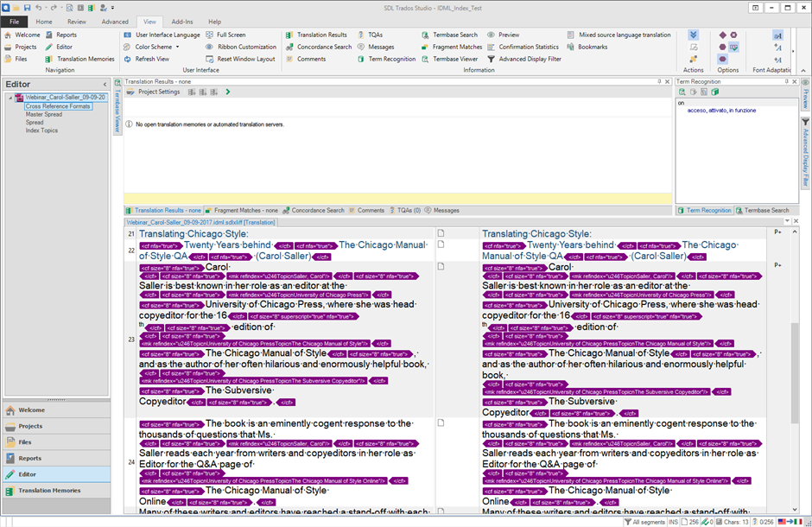Open the File menu
The width and height of the screenshot is (812, 527).
15,22
